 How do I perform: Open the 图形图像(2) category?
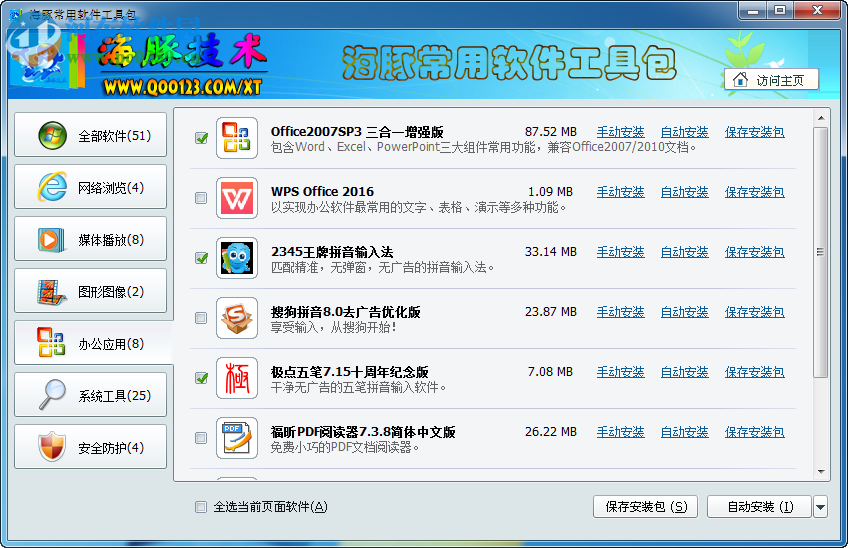[90, 291]
